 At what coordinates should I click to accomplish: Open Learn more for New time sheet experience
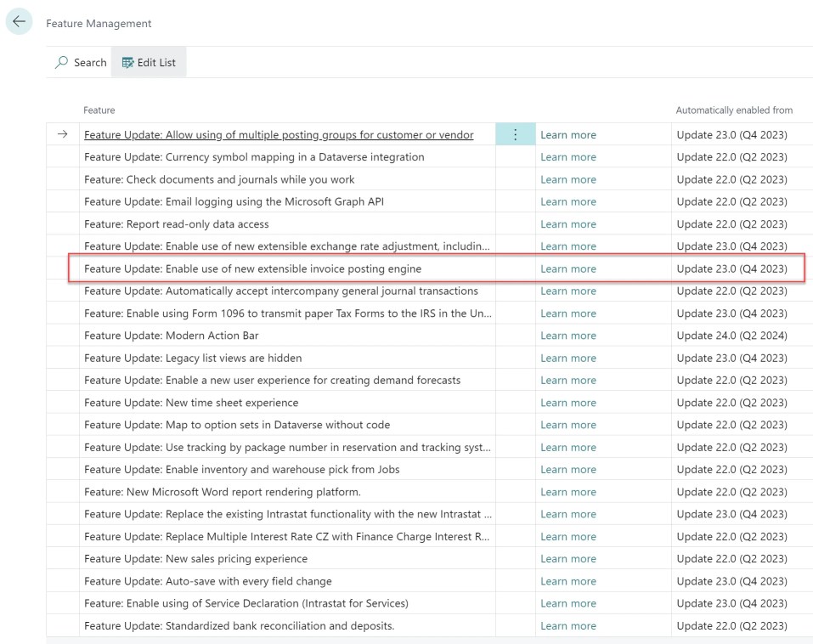(568, 403)
